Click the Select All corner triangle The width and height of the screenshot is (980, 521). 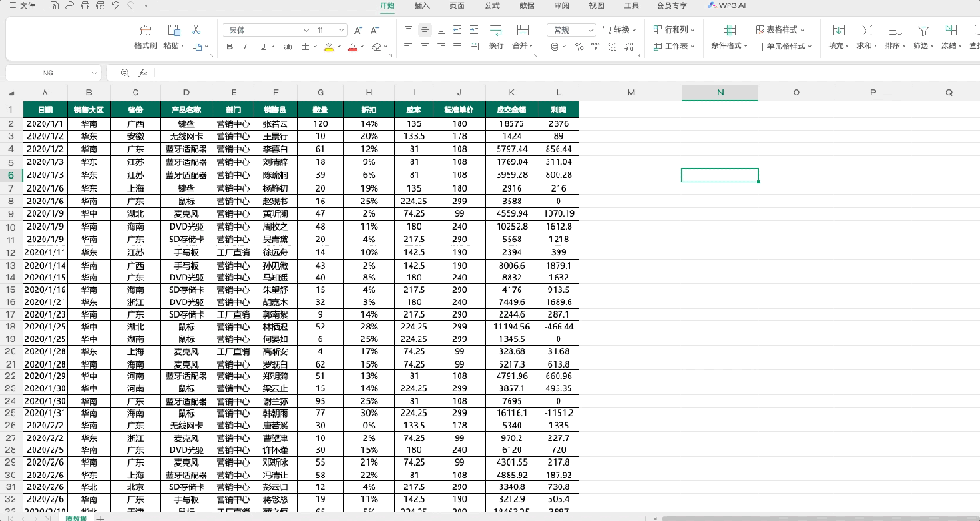tap(12, 93)
